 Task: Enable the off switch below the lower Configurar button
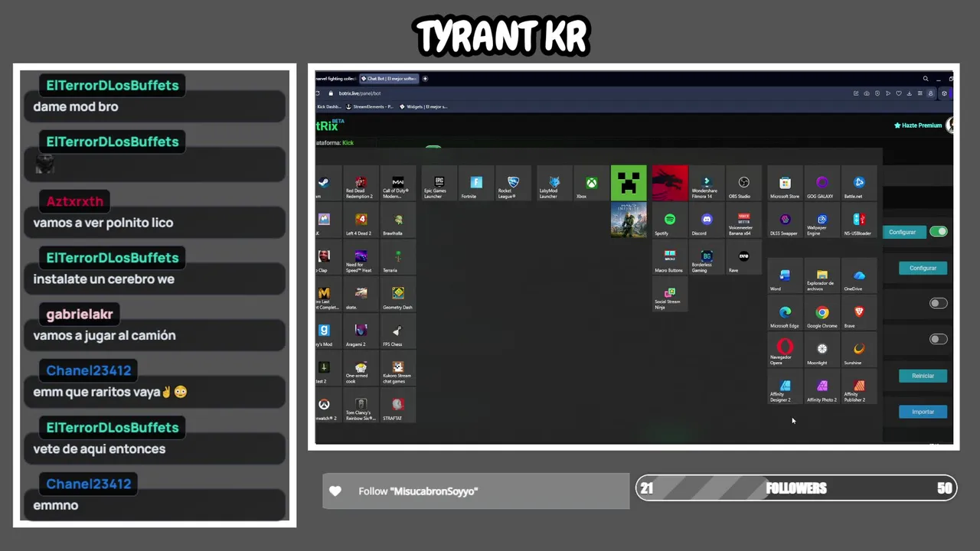coord(939,304)
